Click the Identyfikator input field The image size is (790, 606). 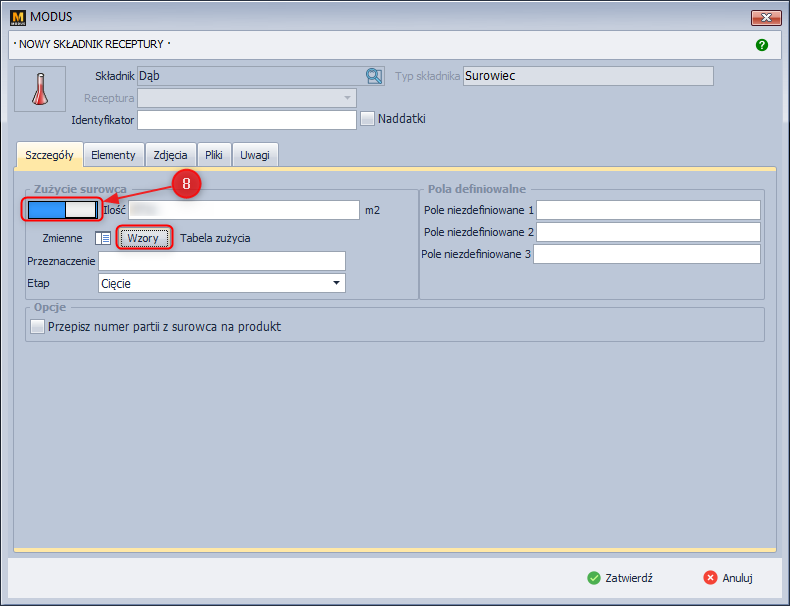coord(246,120)
